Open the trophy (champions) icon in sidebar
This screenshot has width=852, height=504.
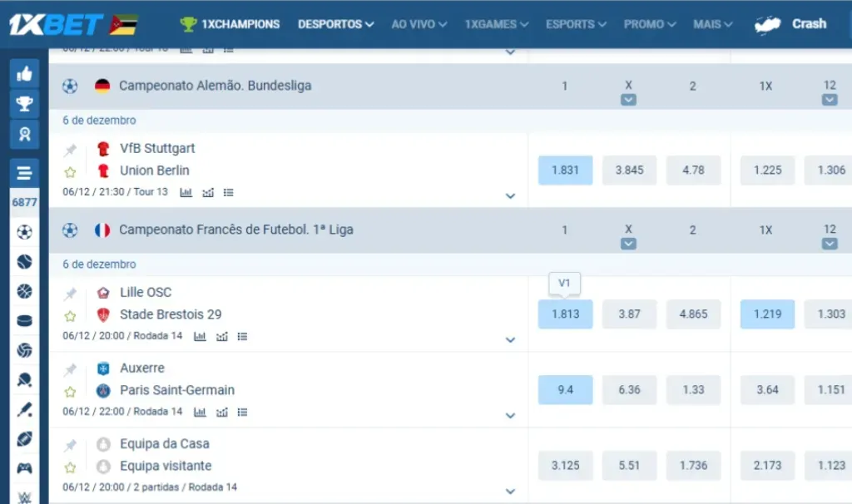pos(24,101)
